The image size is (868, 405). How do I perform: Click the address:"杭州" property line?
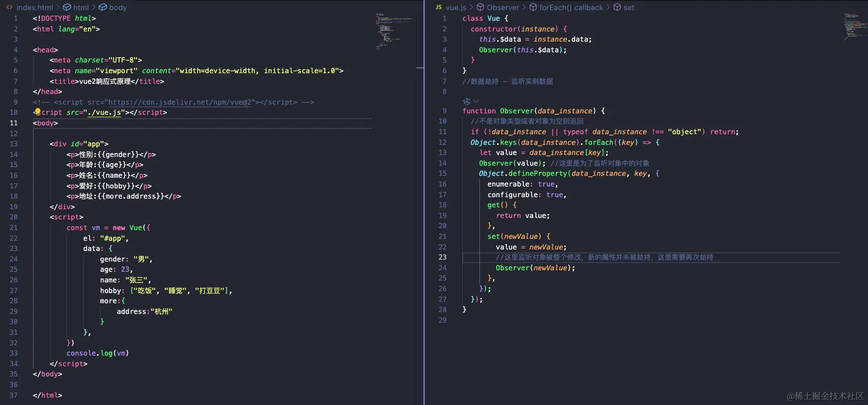(x=144, y=312)
